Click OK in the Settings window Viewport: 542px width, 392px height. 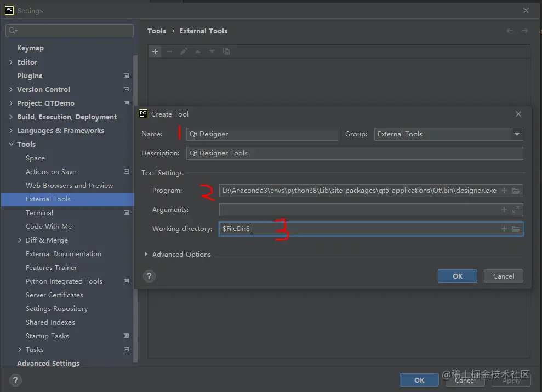(419, 380)
